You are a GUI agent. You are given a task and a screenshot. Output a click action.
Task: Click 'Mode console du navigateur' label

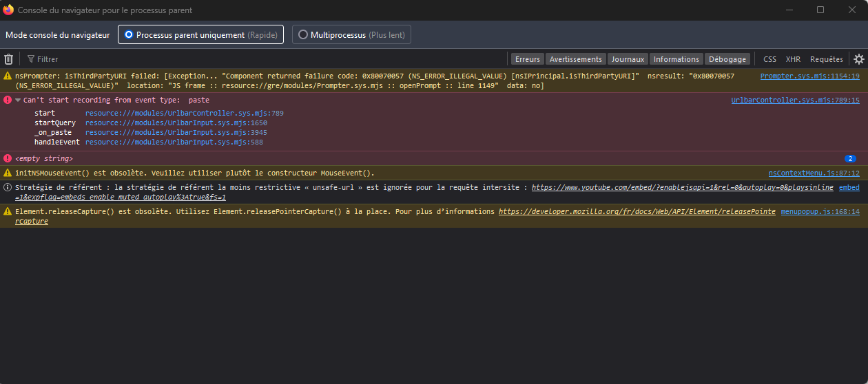click(58, 34)
